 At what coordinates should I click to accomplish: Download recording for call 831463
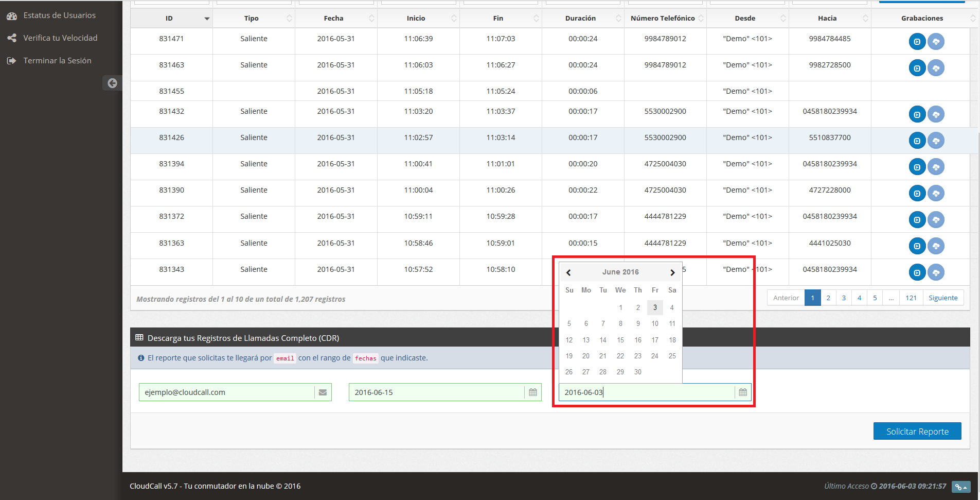pyautogui.click(x=936, y=68)
